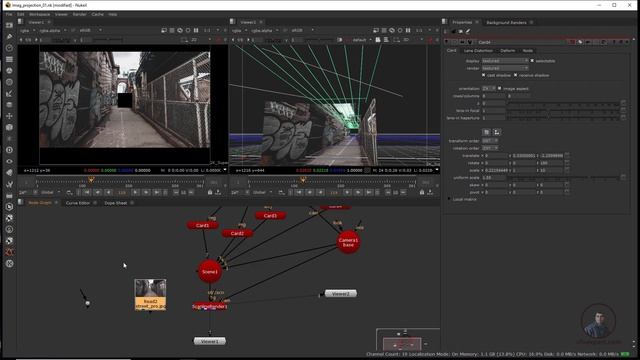Select the Card1 node
The width and height of the screenshot is (640, 360).
202,225
